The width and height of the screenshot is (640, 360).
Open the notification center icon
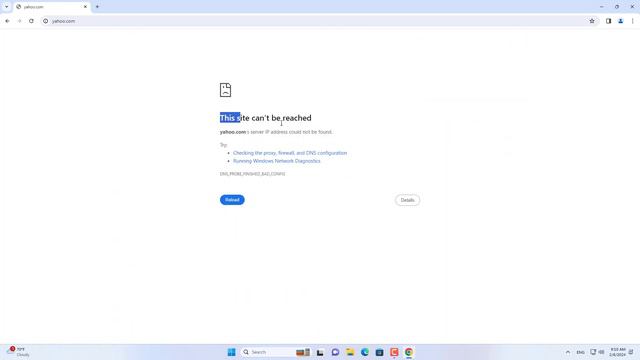click(x=631, y=352)
